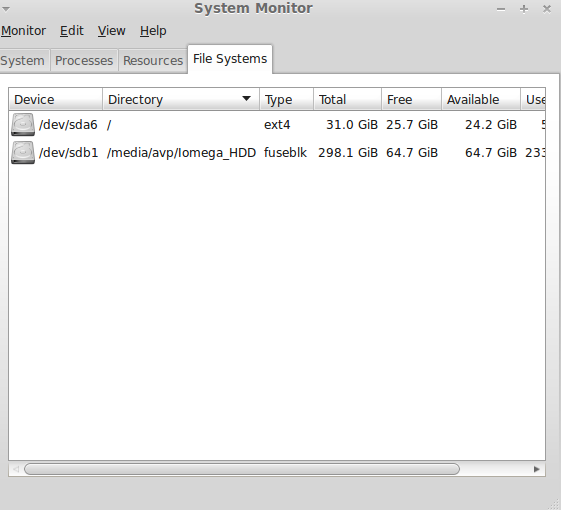Viewport: 561px width, 510px height.
Task: Open the window menu arrow in title bar
Action: point(6,9)
